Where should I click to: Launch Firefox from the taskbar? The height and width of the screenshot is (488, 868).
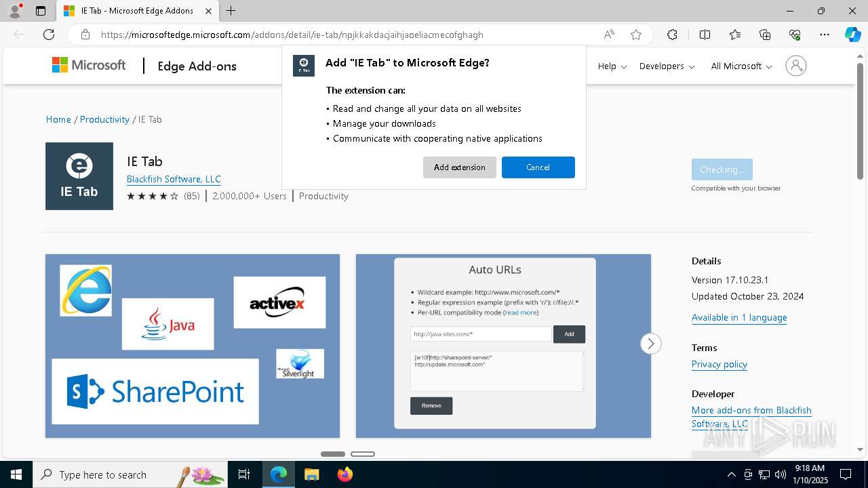click(x=344, y=474)
